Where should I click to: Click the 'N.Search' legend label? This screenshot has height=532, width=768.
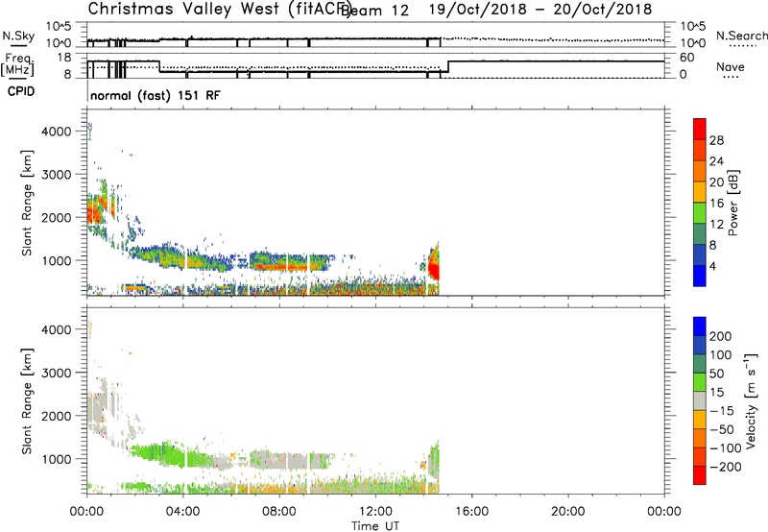pyautogui.click(x=741, y=36)
